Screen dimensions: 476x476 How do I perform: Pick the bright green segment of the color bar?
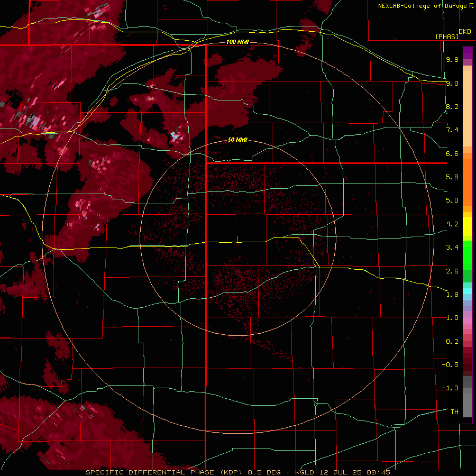[x=467, y=255]
